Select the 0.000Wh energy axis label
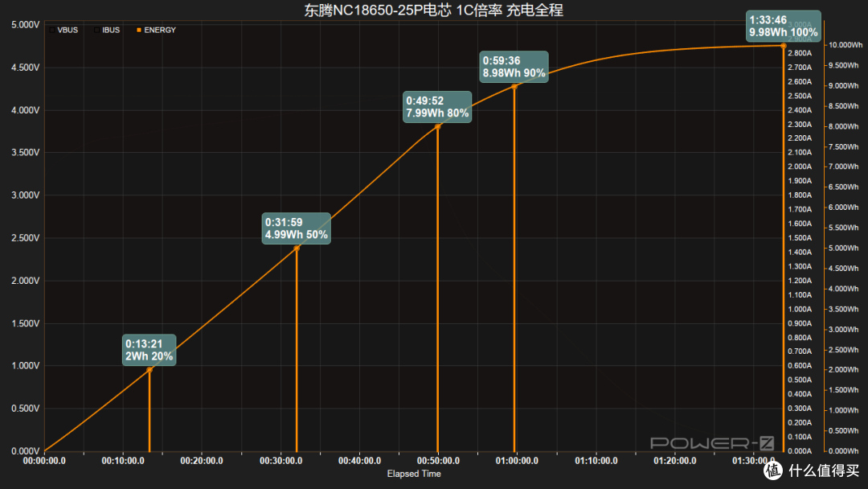868x489 pixels. [x=844, y=451]
